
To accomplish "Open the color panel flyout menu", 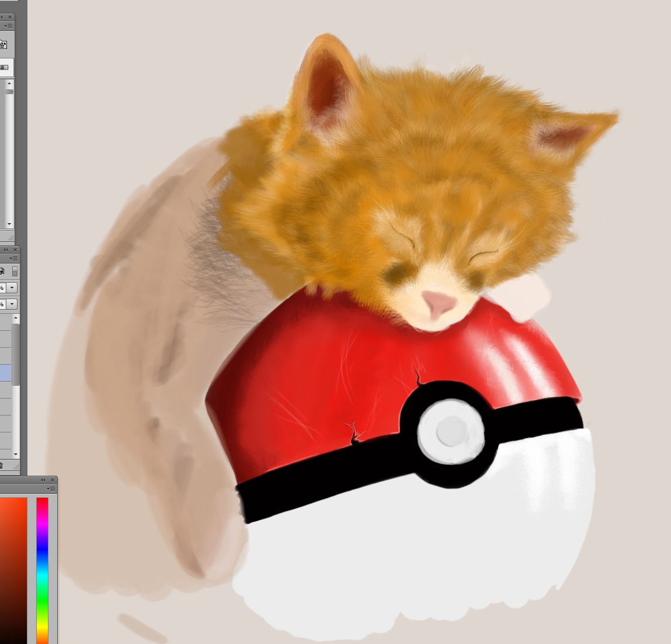I will coord(51,489).
